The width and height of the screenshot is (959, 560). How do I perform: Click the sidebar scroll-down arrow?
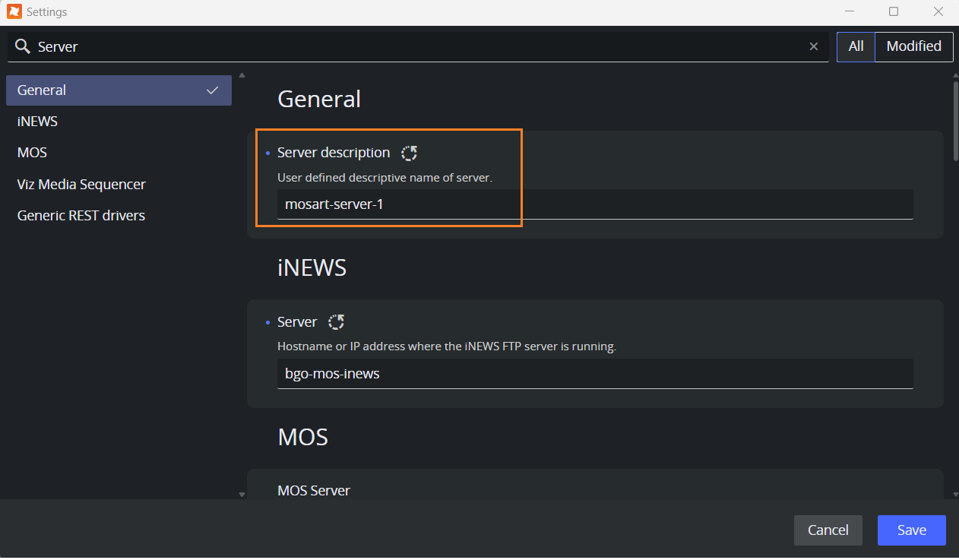pos(242,494)
